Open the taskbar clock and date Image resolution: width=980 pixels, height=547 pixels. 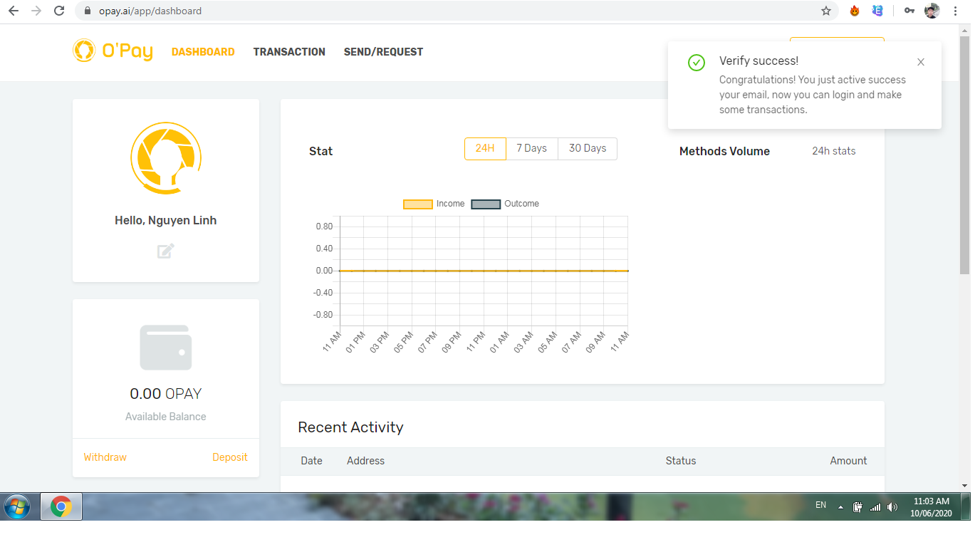tap(932, 507)
